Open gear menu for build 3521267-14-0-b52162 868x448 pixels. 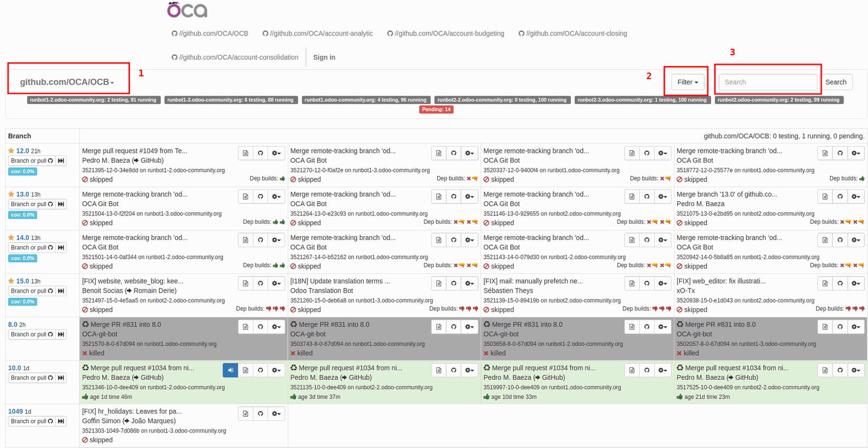(469, 240)
